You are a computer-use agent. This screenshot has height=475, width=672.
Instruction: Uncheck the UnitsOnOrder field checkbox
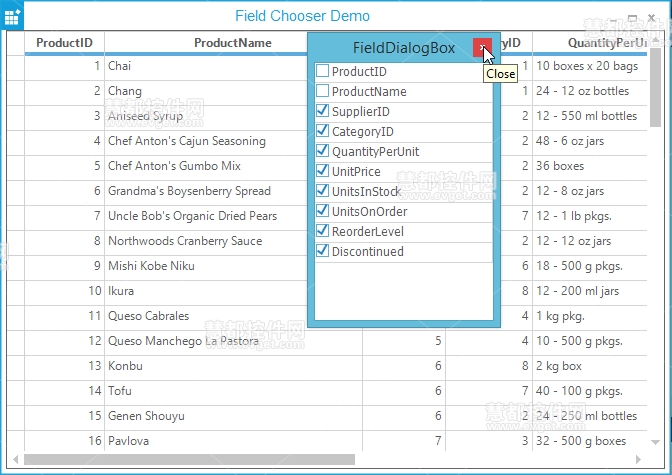322,211
